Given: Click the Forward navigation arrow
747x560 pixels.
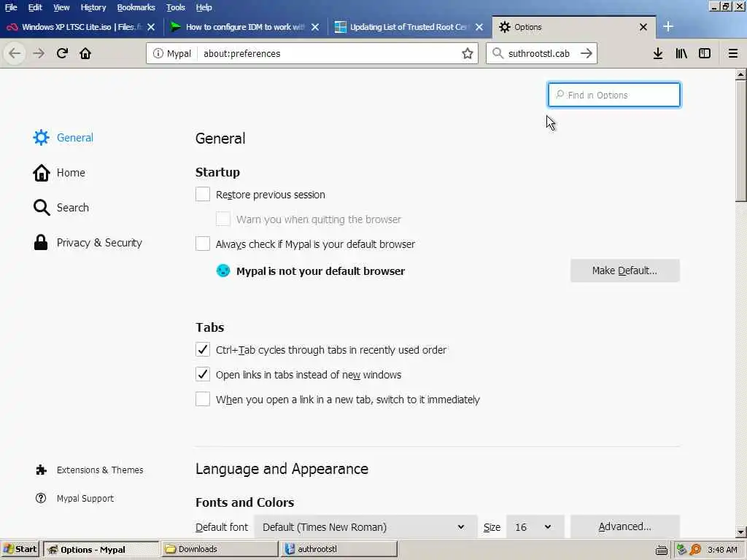Looking at the screenshot, I should tap(39, 53).
